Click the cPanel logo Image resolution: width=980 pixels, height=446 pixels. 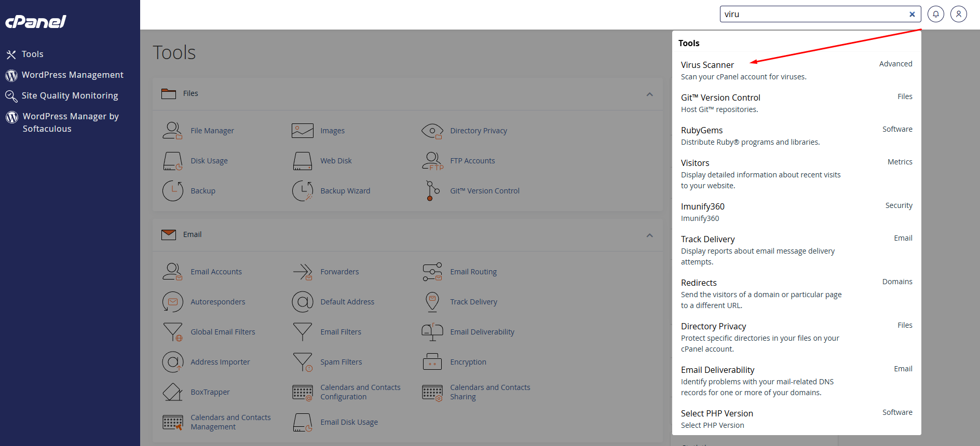coord(36,21)
